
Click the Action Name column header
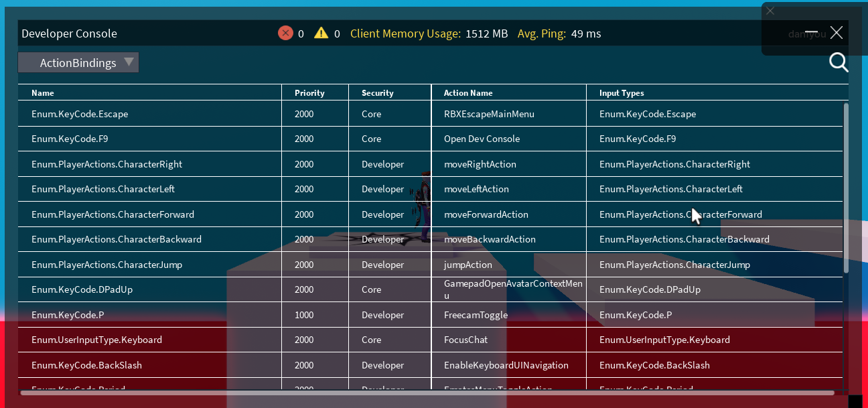(x=468, y=93)
